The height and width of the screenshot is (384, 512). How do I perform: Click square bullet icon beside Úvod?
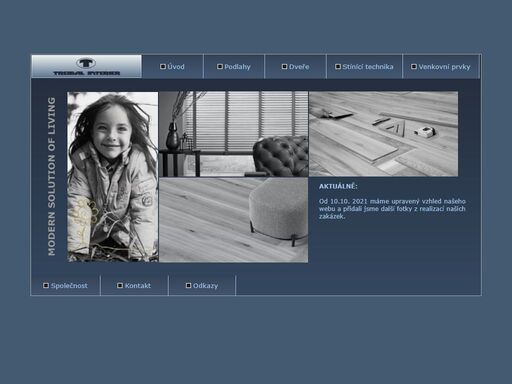coord(163,67)
